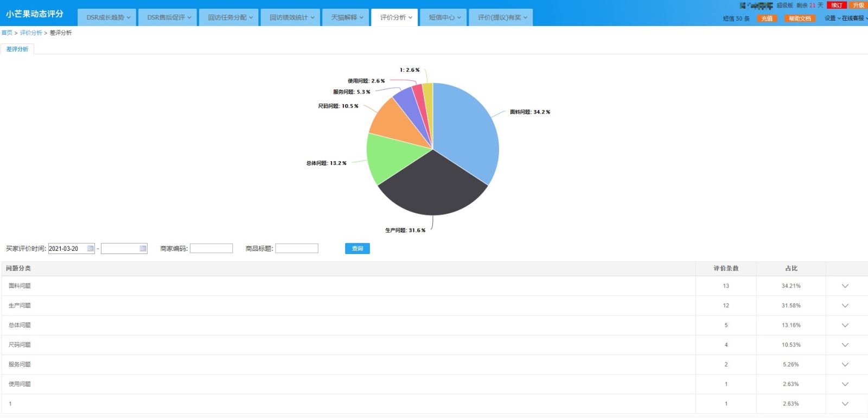The height and width of the screenshot is (418, 868).
Task: Focus the 商品标题 input field
Action: [x=297, y=249]
